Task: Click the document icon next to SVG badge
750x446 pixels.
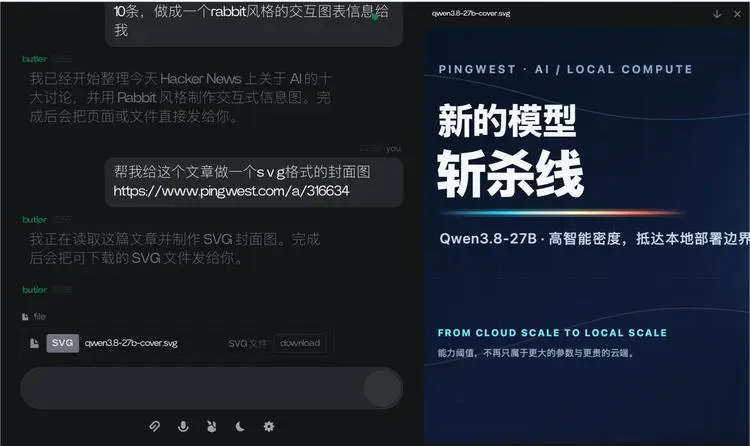Action: point(34,343)
